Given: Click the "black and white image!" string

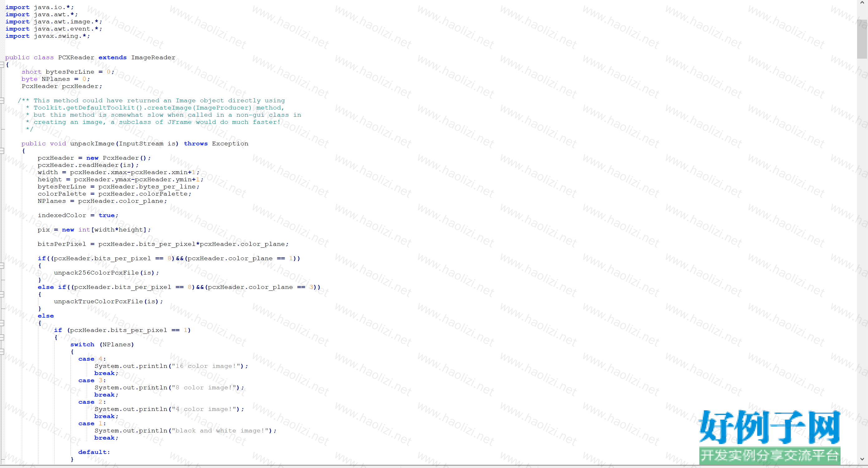Looking at the screenshot, I should point(221,431).
